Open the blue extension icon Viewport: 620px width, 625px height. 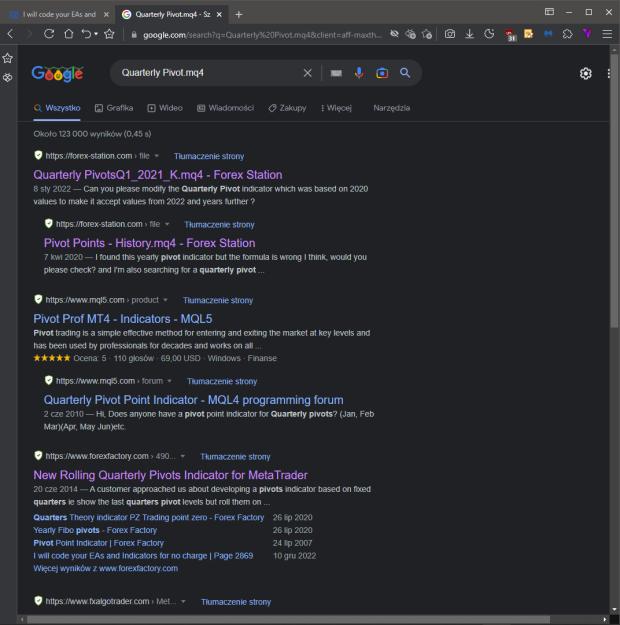[548, 34]
